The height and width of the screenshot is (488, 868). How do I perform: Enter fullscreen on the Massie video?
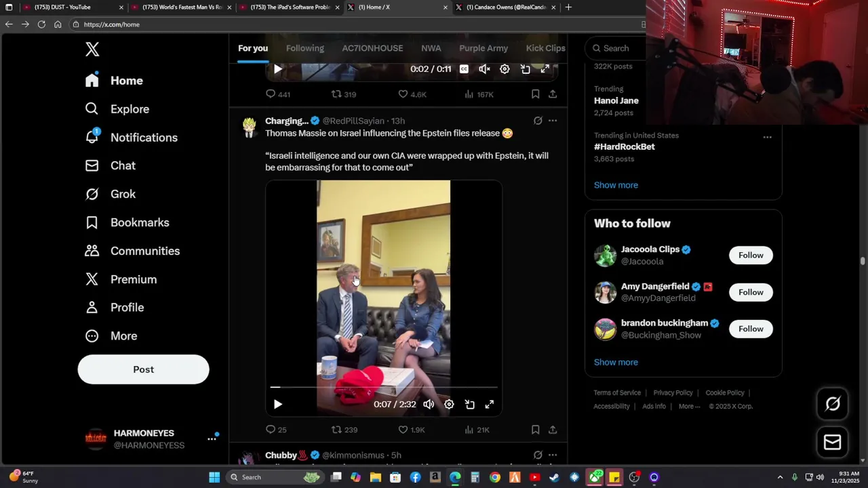490,404
